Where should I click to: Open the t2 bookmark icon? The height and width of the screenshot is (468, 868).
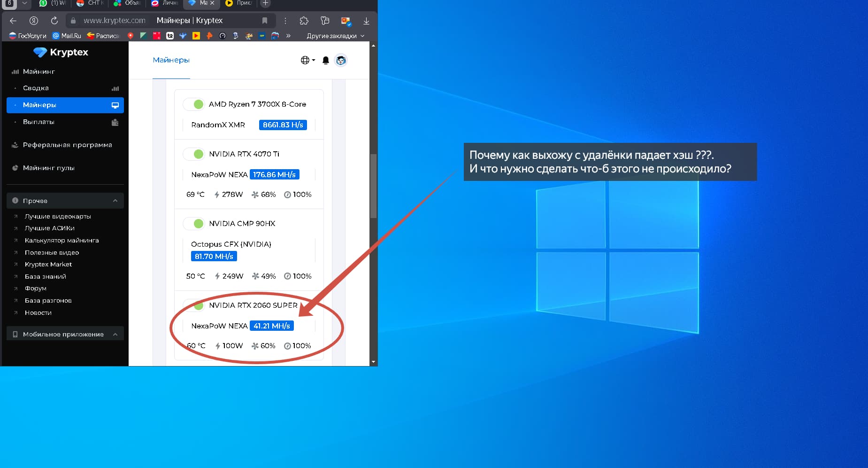[170, 36]
